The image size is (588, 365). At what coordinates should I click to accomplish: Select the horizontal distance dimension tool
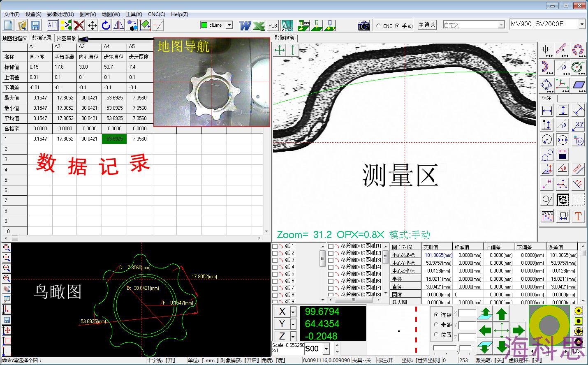point(547,111)
